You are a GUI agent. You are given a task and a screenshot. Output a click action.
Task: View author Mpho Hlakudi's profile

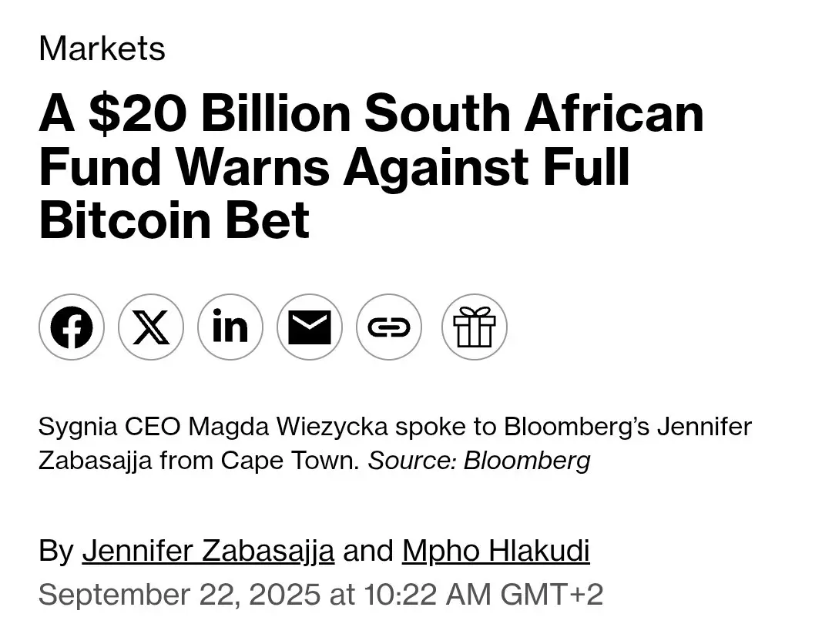(495, 551)
